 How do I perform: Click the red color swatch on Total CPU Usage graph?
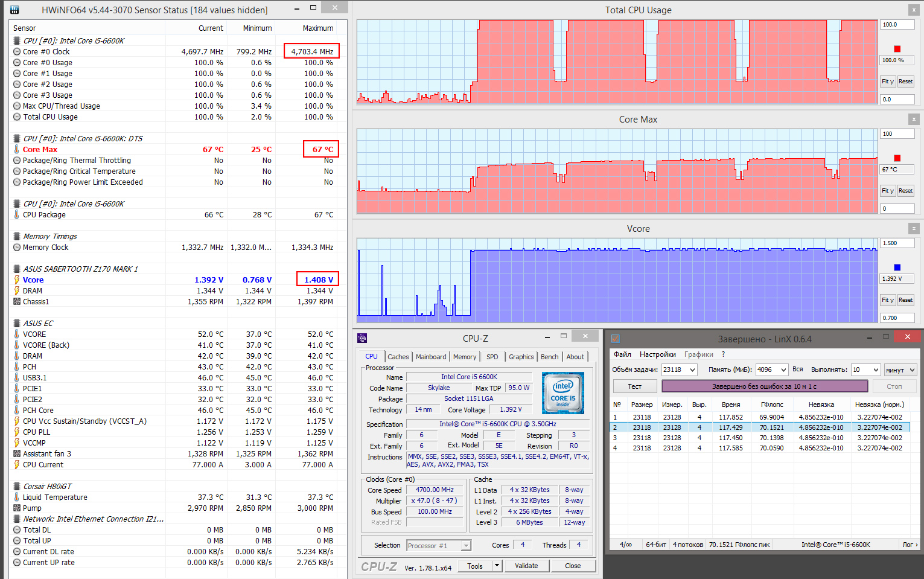897,49
